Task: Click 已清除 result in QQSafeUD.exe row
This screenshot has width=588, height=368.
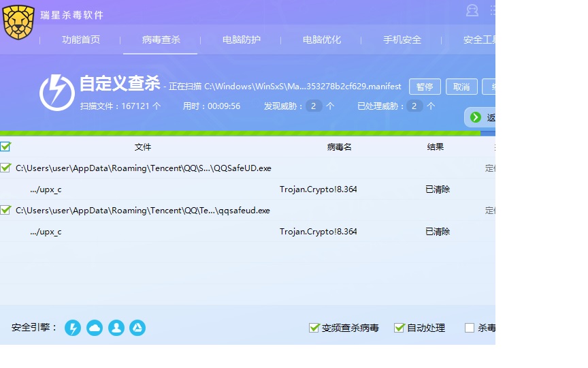Action: [438, 189]
